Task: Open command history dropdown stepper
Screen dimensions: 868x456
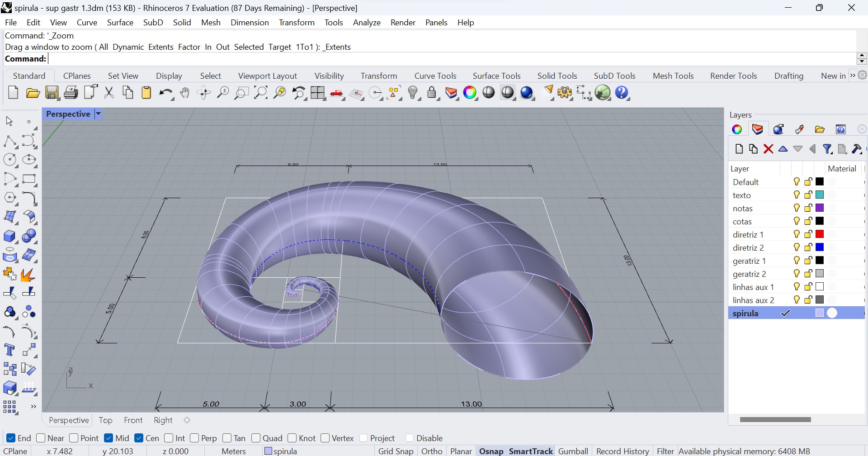Action: pos(861,58)
